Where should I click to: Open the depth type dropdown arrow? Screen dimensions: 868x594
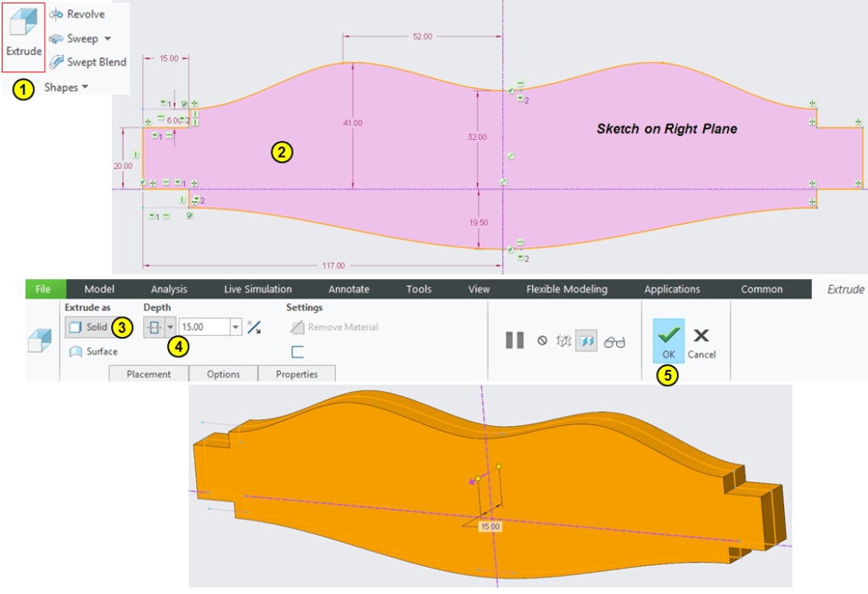[x=171, y=327]
